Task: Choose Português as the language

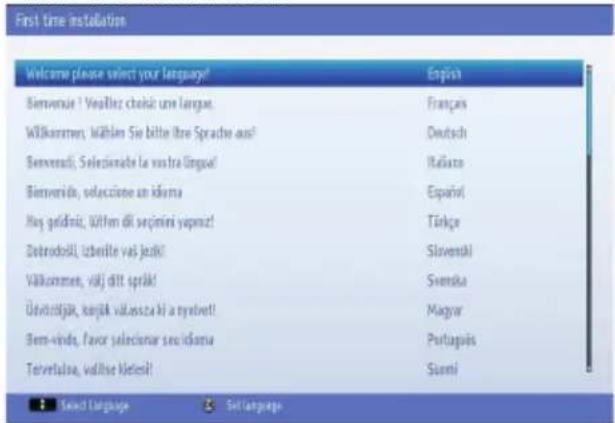Action: pos(299,340)
